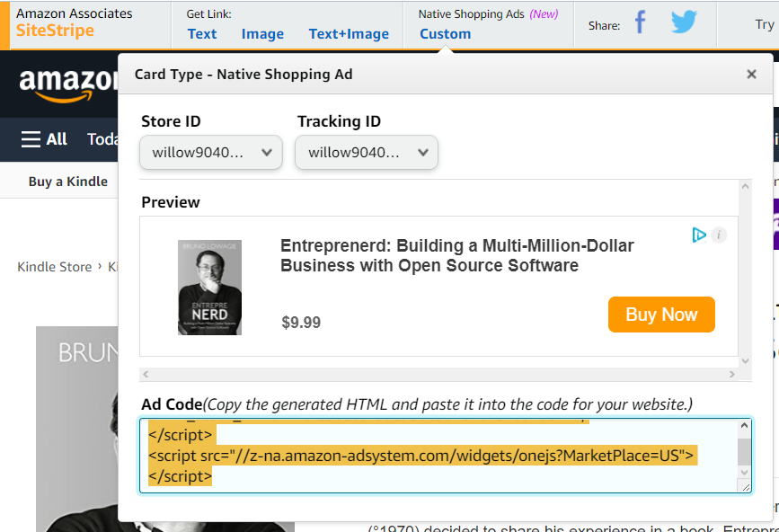Screen dimensions: 779x532
Task: Click the Entreprenerd ad title
Action: pos(457,255)
